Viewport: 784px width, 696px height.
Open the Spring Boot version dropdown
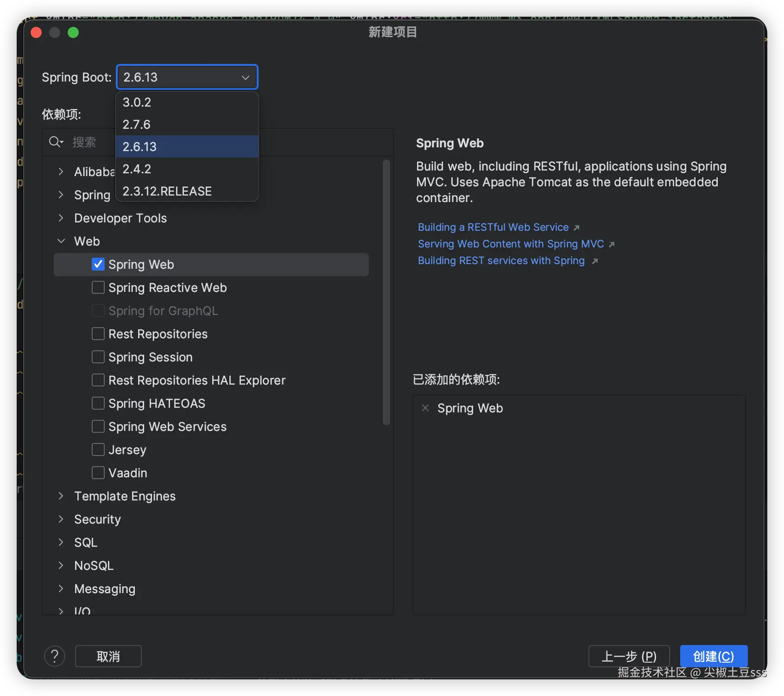[x=187, y=77]
